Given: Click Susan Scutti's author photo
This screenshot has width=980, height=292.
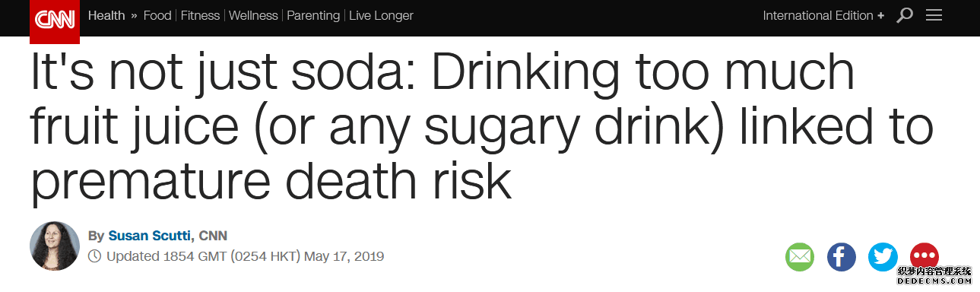Looking at the screenshot, I should 55,246.
